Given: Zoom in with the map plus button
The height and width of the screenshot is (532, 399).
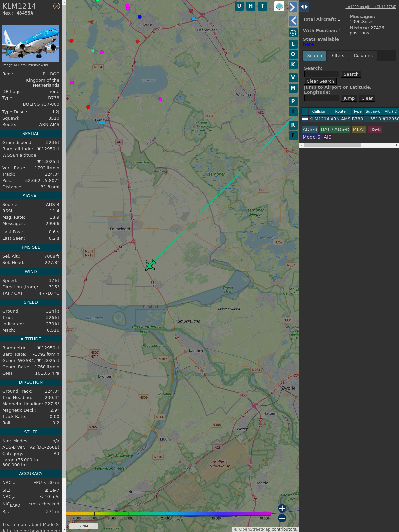Looking at the screenshot, I should tap(282, 508).
